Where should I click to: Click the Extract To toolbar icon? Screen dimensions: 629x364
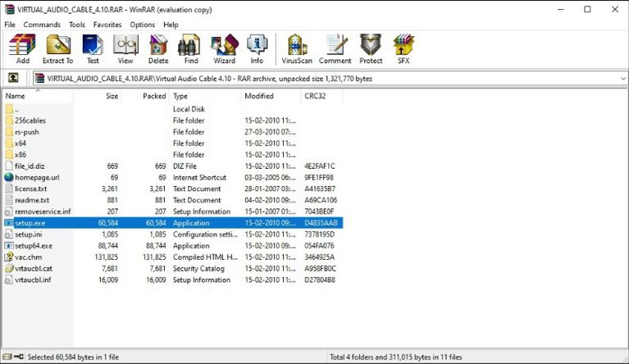click(57, 49)
